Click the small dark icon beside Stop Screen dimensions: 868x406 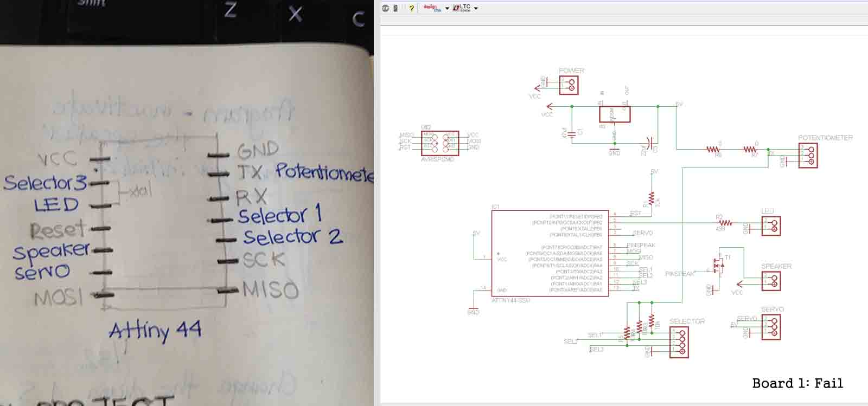tap(395, 8)
